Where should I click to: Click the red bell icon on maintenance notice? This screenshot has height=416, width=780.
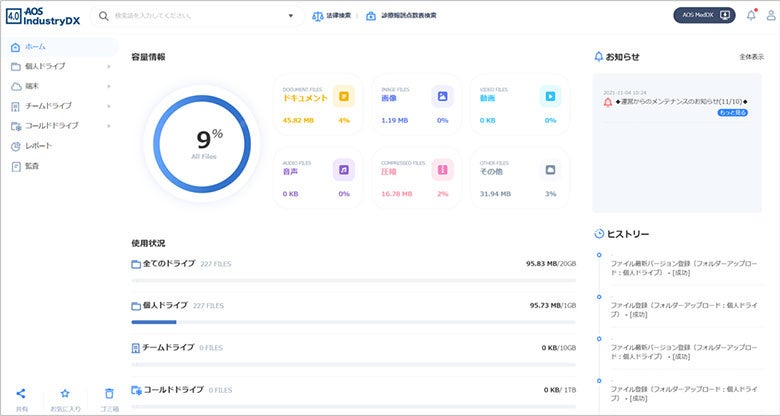coord(607,103)
